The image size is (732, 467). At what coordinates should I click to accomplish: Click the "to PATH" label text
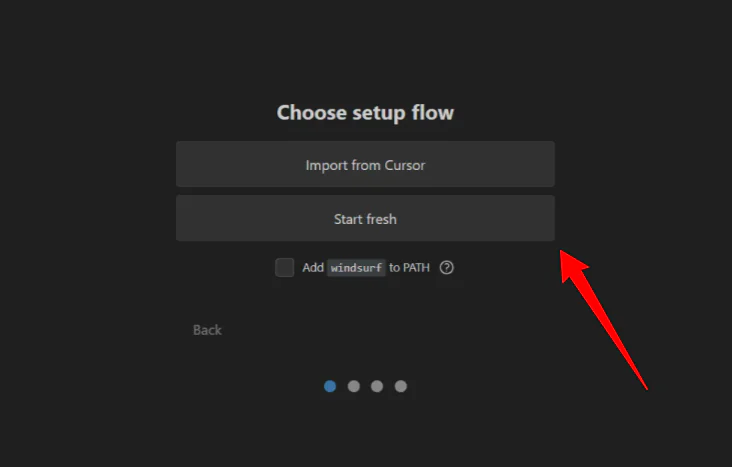410,268
